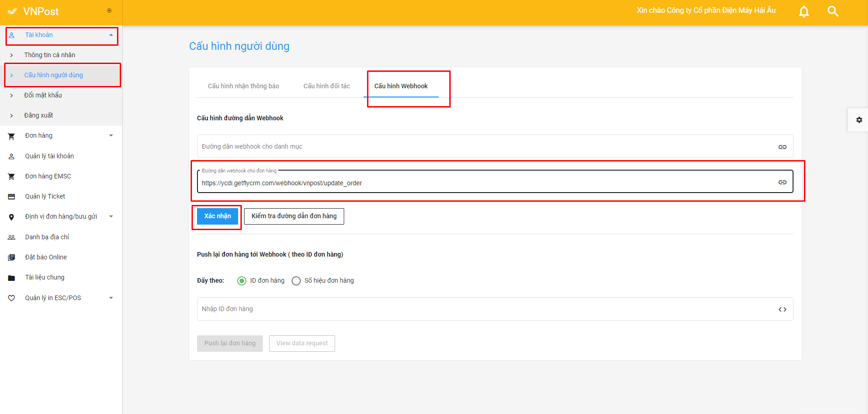The height and width of the screenshot is (414, 868).
Task: Open Danh bạ địa chỉ contacts icon
Action: pos(11,237)
